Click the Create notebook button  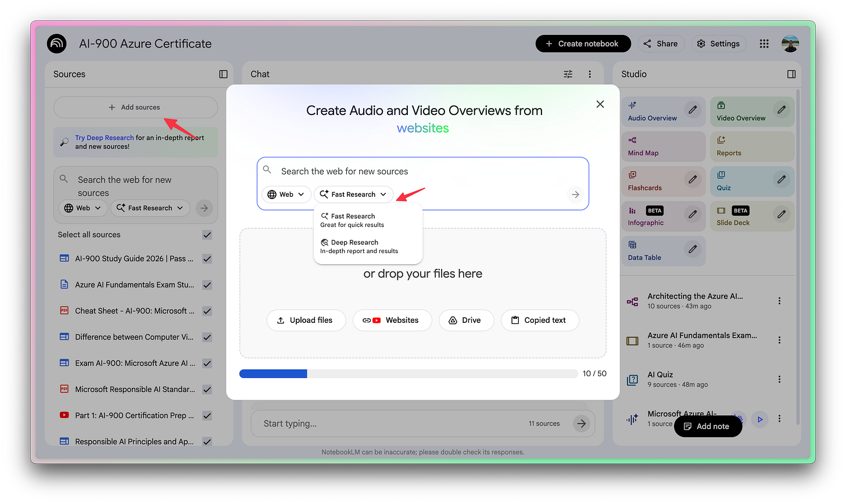[583, 44]
